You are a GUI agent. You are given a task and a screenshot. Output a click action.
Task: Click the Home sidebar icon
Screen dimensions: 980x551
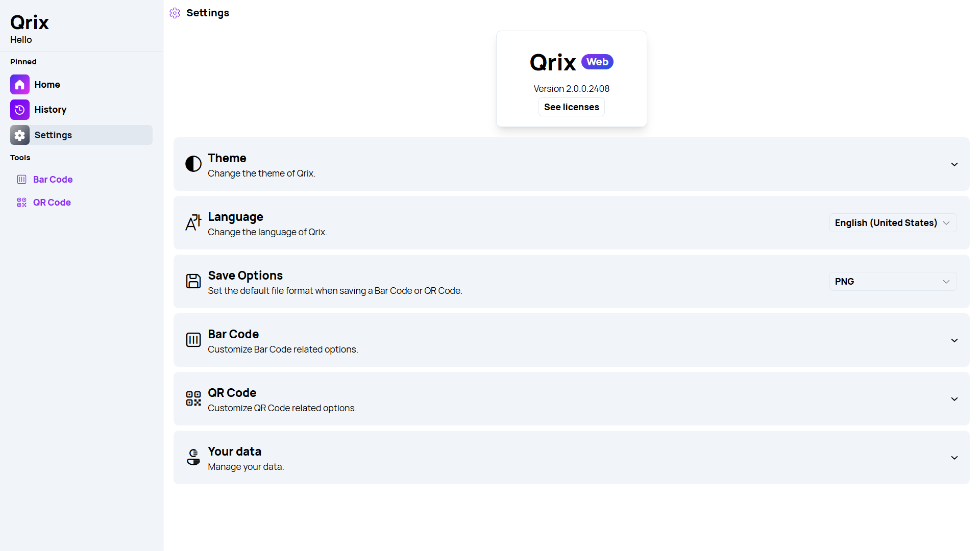[x=19, y=84]
